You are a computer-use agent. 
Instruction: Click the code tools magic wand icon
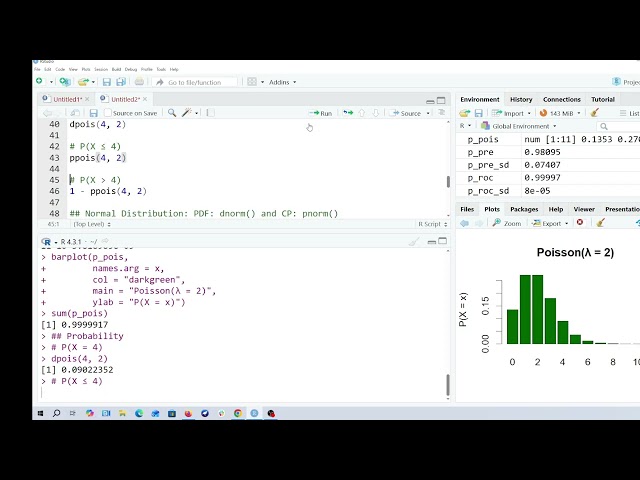[x=187, y=113]
